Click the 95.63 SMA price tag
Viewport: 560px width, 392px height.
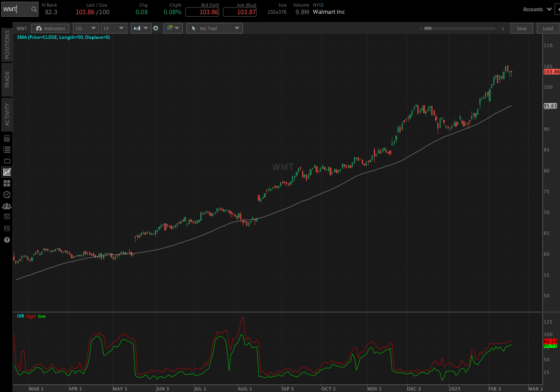pyautogui.click(x=550, y=106)
